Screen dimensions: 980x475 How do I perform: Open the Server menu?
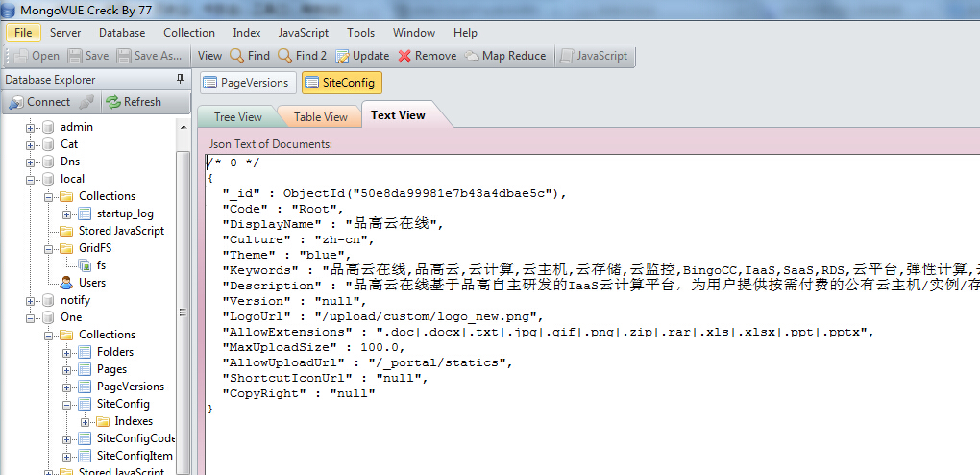65,33
